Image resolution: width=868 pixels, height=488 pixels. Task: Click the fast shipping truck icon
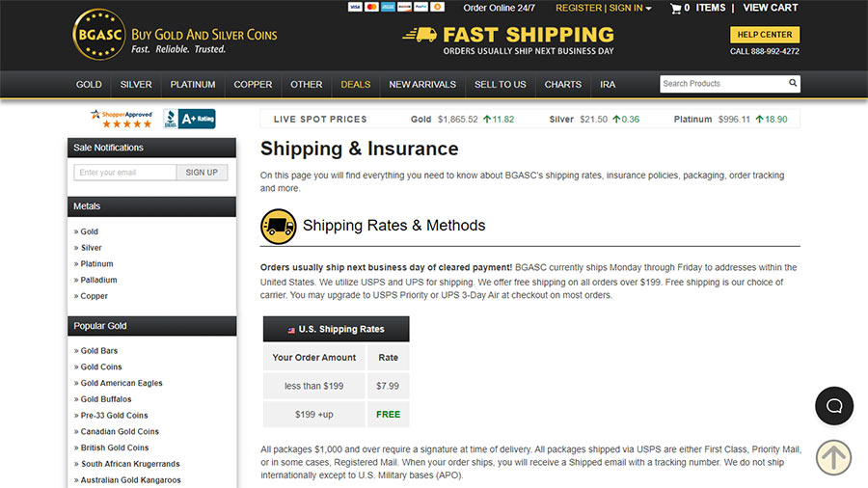[x=420, y=35]
